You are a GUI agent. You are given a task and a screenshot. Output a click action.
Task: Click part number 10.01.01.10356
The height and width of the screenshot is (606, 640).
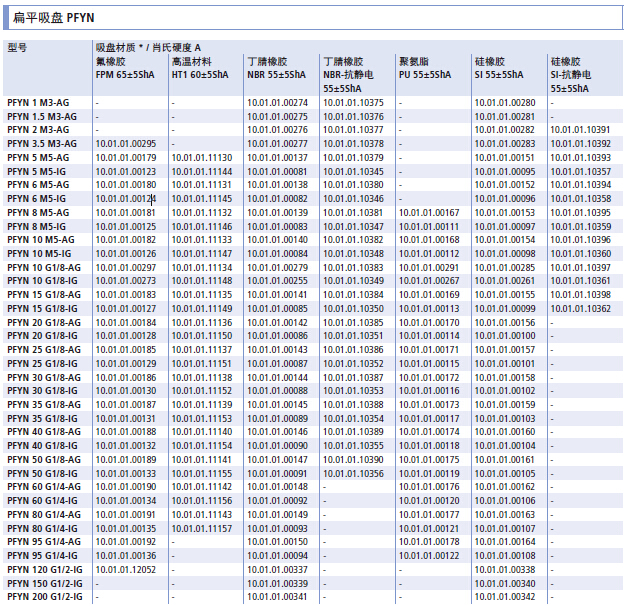[x=353, y=473]
